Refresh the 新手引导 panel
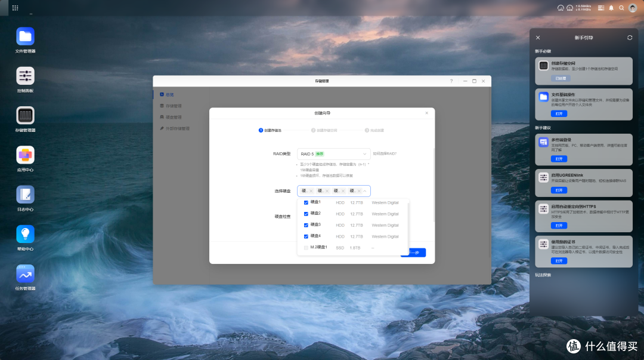The image size is (644, 360). click(630, 38)
